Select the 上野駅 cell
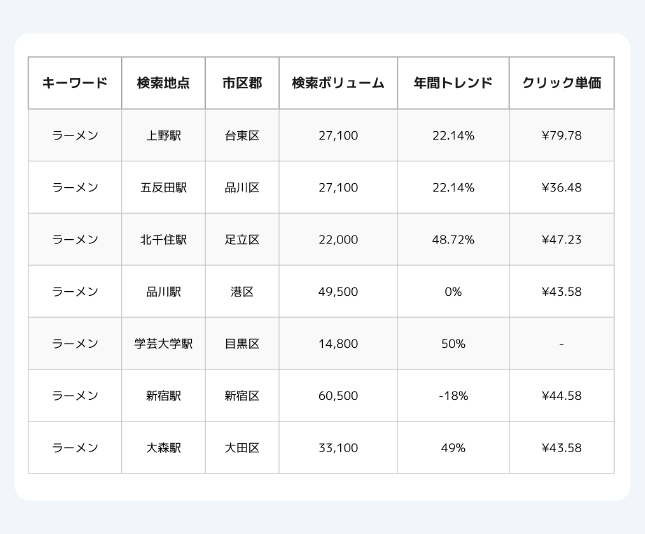 (164, 135)
